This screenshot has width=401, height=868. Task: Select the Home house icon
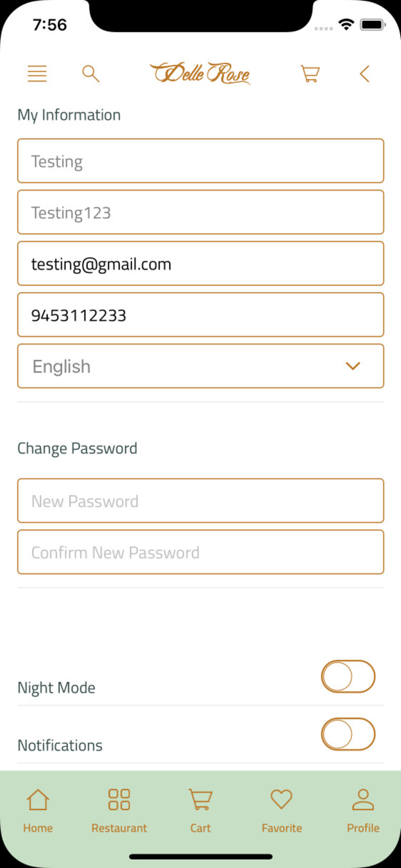pyautogui.click(x=38, y=799)
